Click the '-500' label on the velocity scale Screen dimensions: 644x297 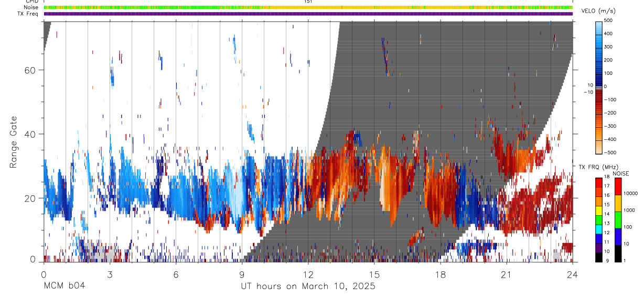(610, 152)
